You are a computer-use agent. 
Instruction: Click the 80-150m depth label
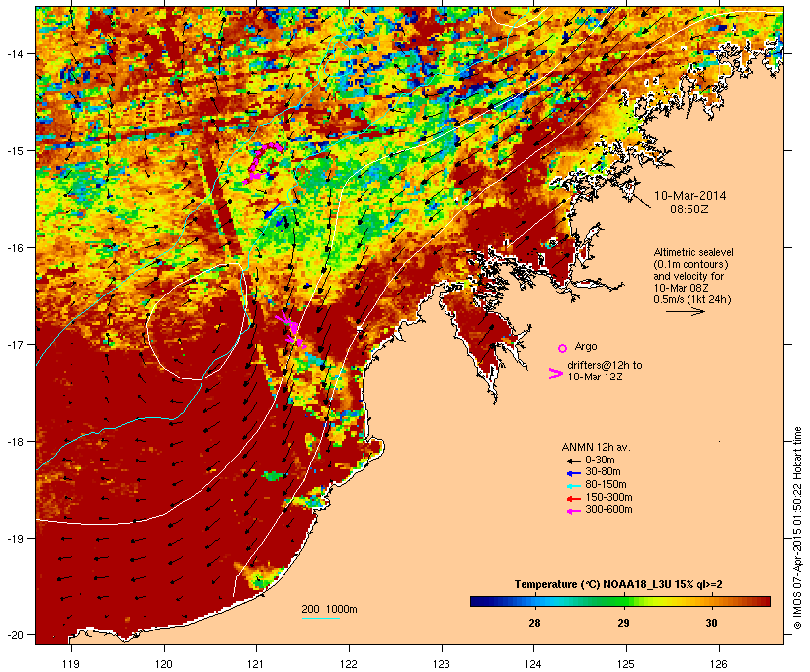606,485
